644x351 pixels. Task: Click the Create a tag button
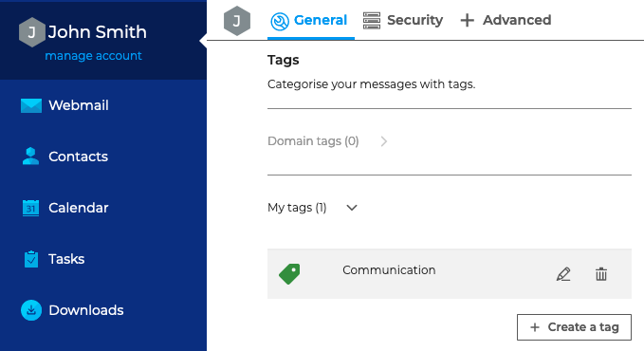(574, 327)
